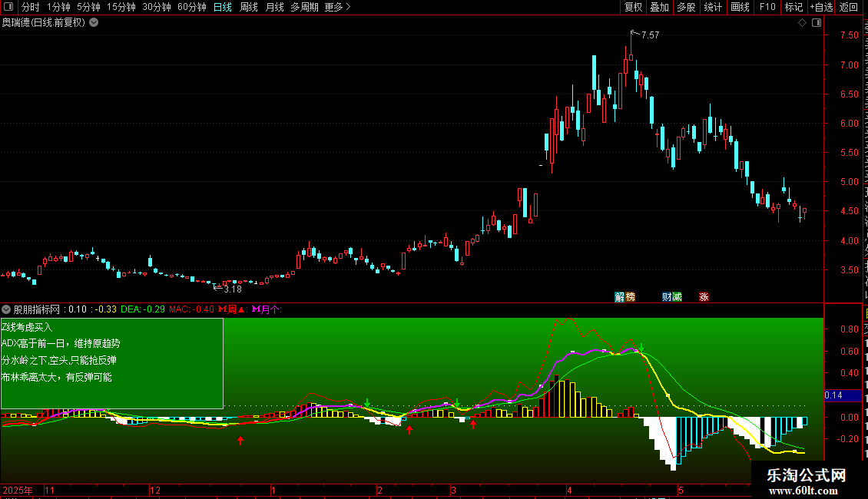This screenshot has width=868, height=499.
Task: Select the 周线 weekly tab
Action: [249, 7]
